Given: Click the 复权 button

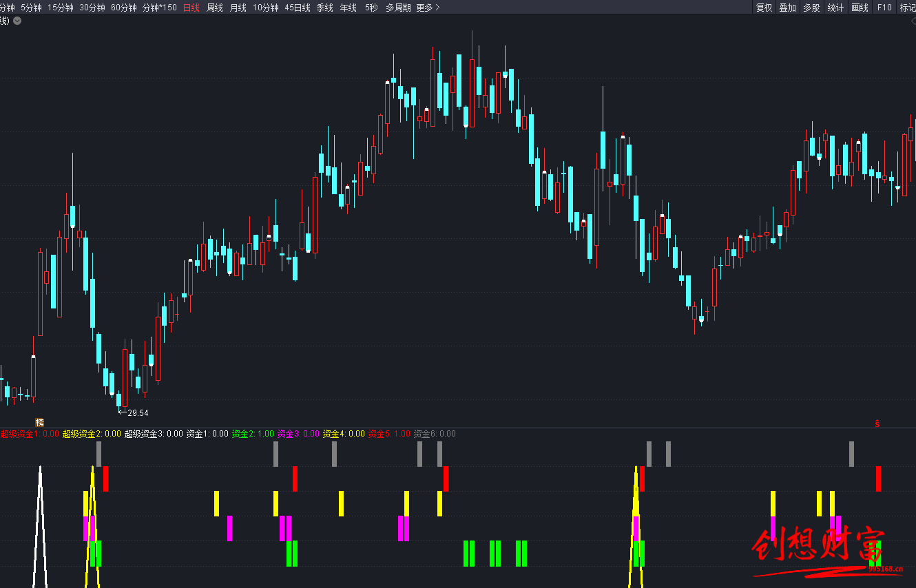Looking at the screenshot, I should coord(764,8).
